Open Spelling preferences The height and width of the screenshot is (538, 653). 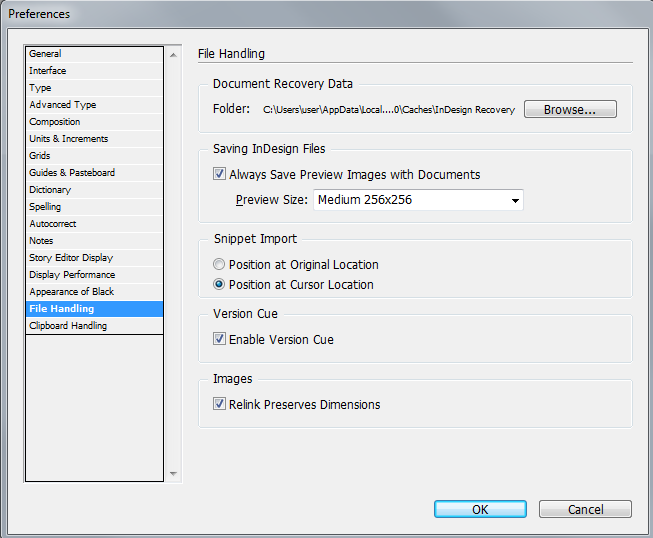click(x=94, y=207)
